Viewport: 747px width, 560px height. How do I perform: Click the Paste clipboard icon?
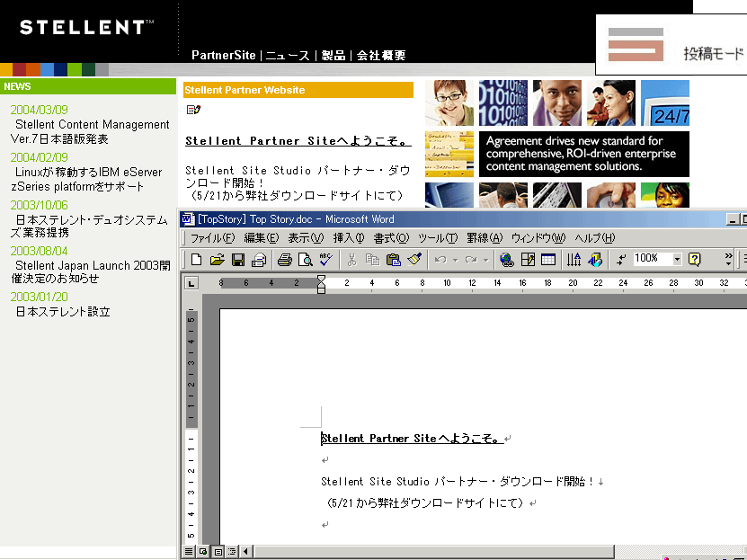(x=394, y=260)
